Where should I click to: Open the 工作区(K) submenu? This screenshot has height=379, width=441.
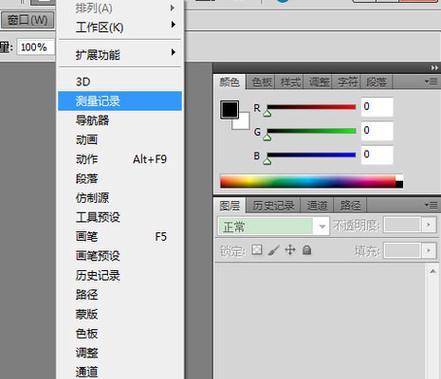tap(120, 27)
